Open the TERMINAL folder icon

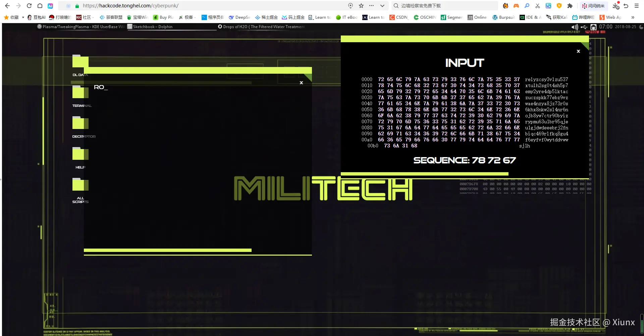coord(80,92)
